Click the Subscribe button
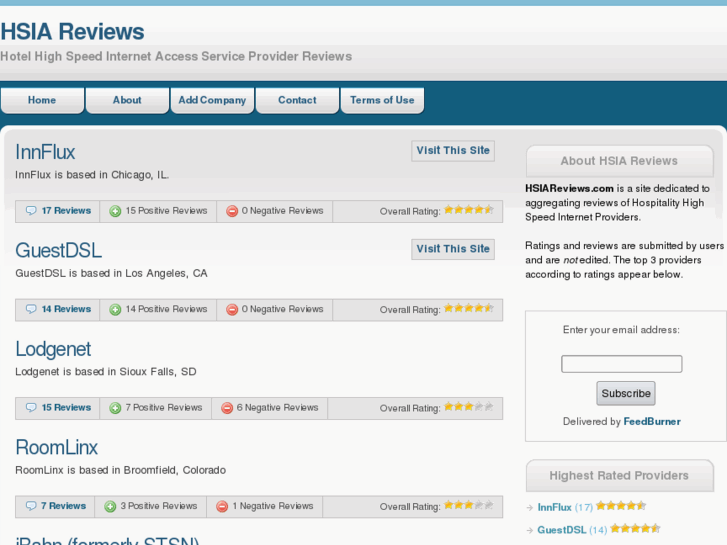Screen dimensions: 727x545 tap(625, 393)
